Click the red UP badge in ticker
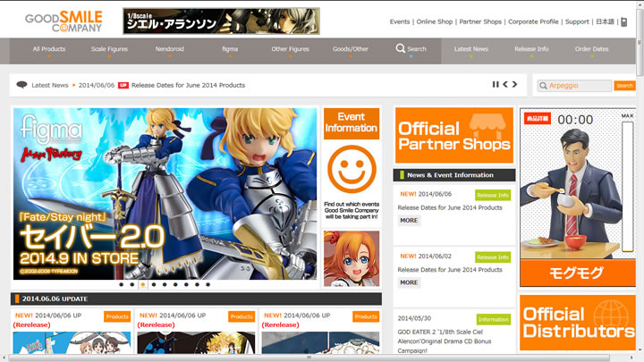Image resolution: width=644 pixels, height=362 pixels. click(123, 86)
